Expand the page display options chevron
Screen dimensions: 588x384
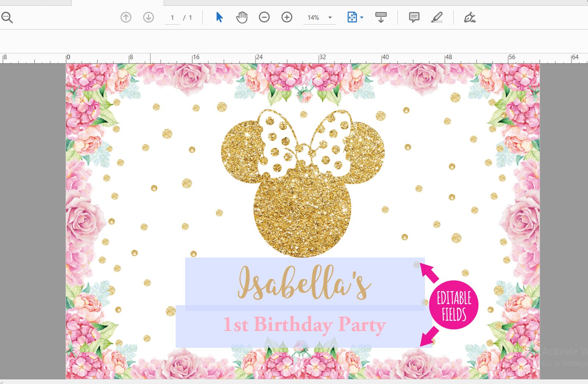361,17
